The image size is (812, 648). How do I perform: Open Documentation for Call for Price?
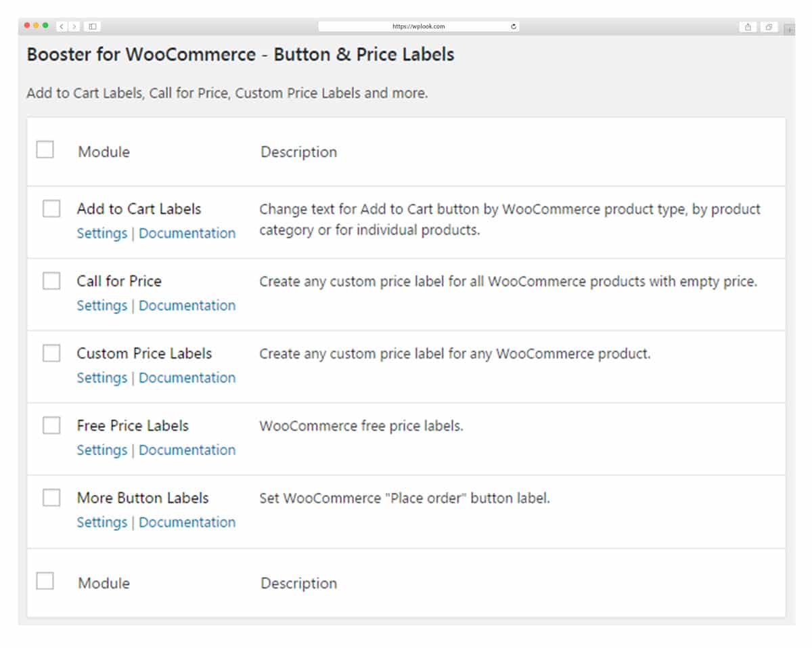187,305
